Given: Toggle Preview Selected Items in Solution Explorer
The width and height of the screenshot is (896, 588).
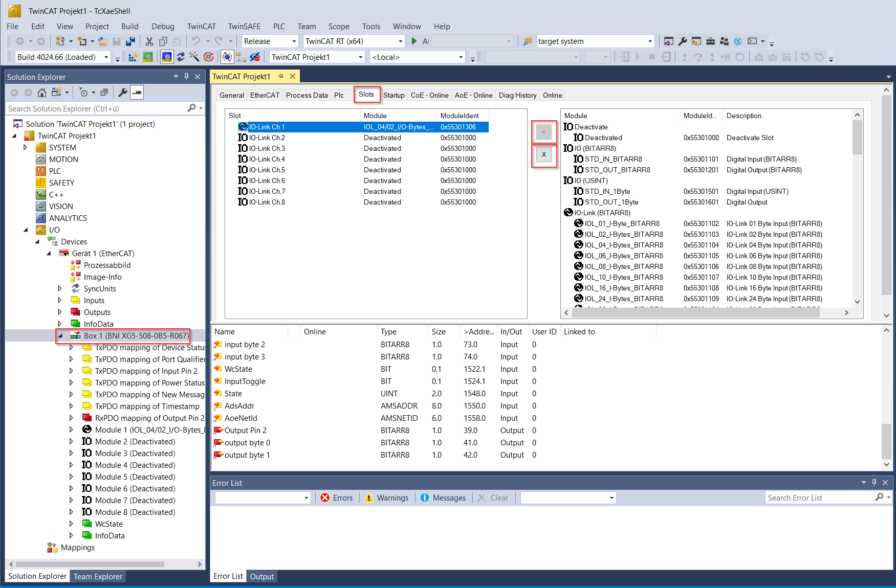Looking at the screenshot, I should pos(137,93).
